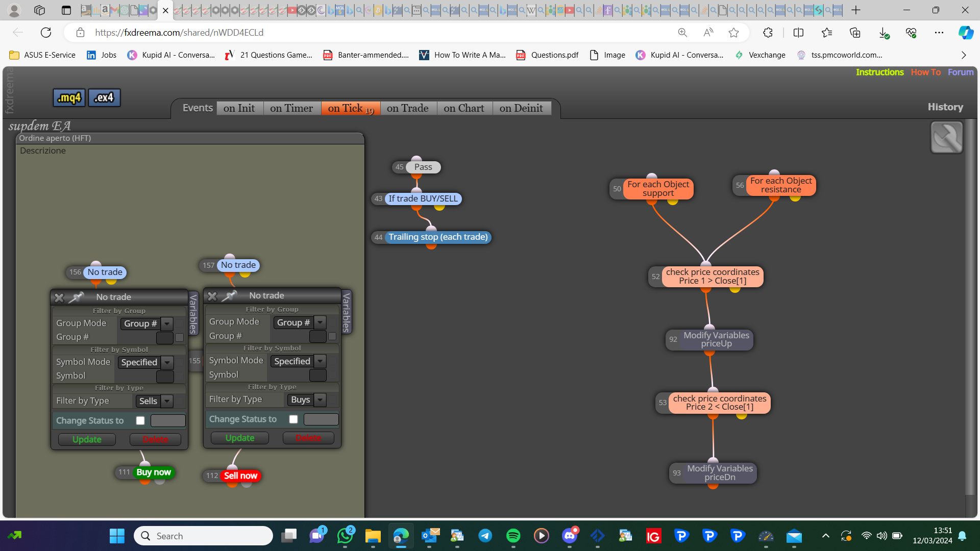Tick Change Status checkbox in Sells panel

[140, 421]
